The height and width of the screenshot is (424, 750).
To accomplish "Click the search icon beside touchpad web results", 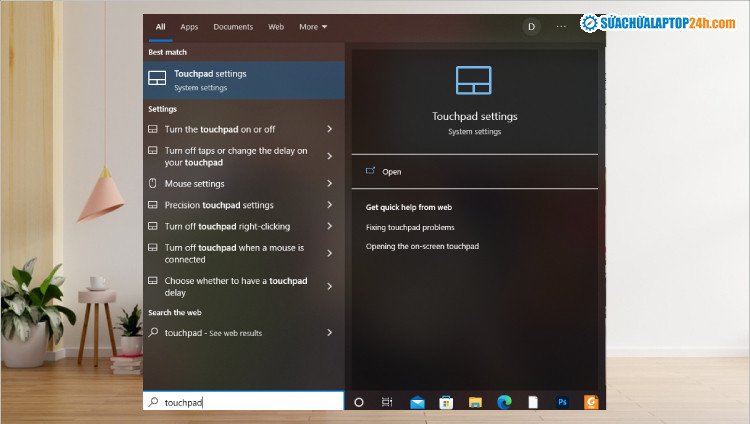I will [153, 332].
